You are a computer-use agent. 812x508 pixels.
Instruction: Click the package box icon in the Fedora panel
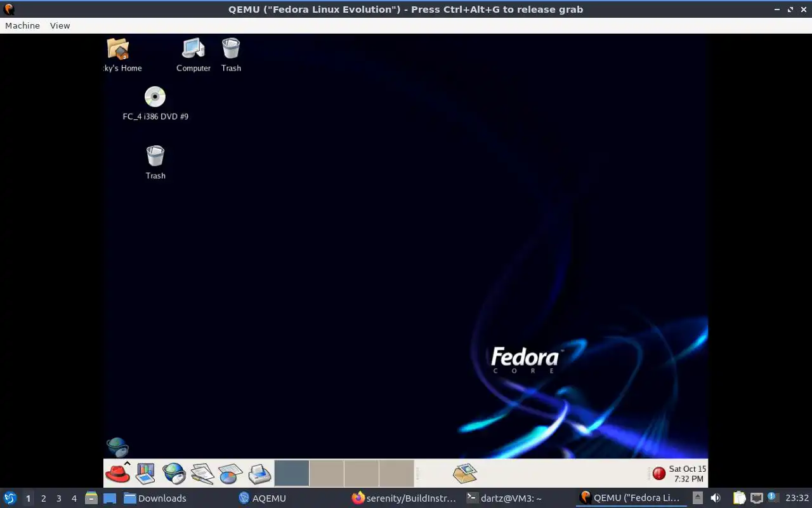click(465, 473)
